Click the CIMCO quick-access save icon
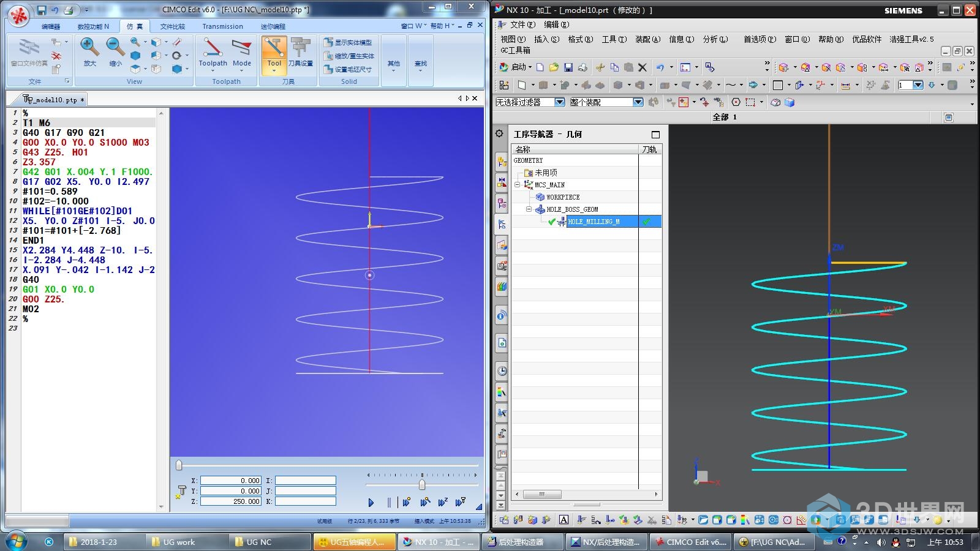Image resolution: width=980 pixels, height=551 pixels. [x=42, y=10]
